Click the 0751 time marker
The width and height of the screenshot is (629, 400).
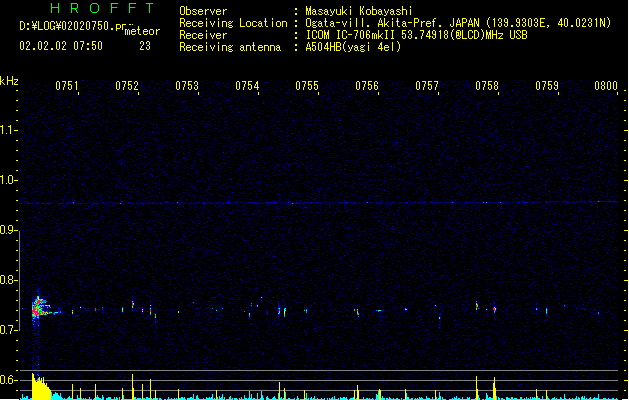click(67, 86)
